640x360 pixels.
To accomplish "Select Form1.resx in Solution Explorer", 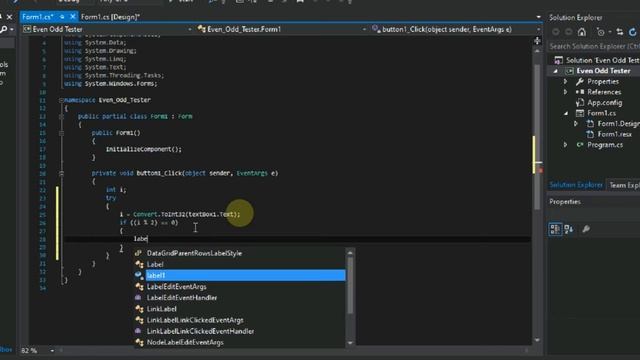I will click(614, 134).
